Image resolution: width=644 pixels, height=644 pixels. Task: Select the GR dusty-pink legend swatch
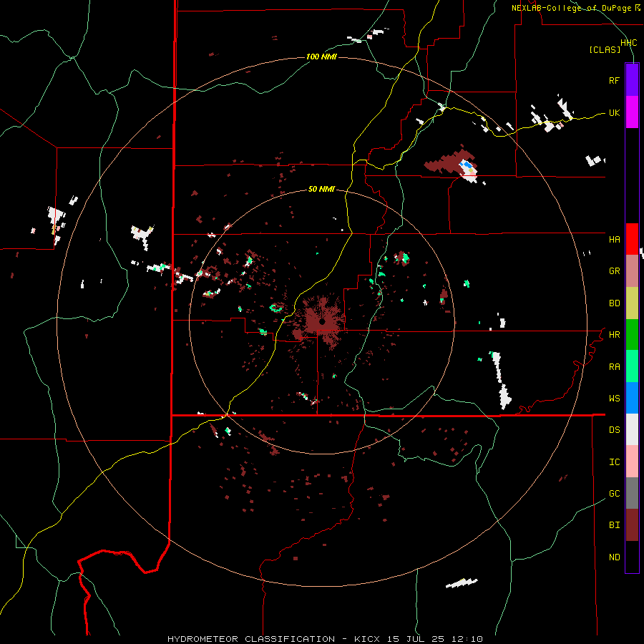point(632,271)
